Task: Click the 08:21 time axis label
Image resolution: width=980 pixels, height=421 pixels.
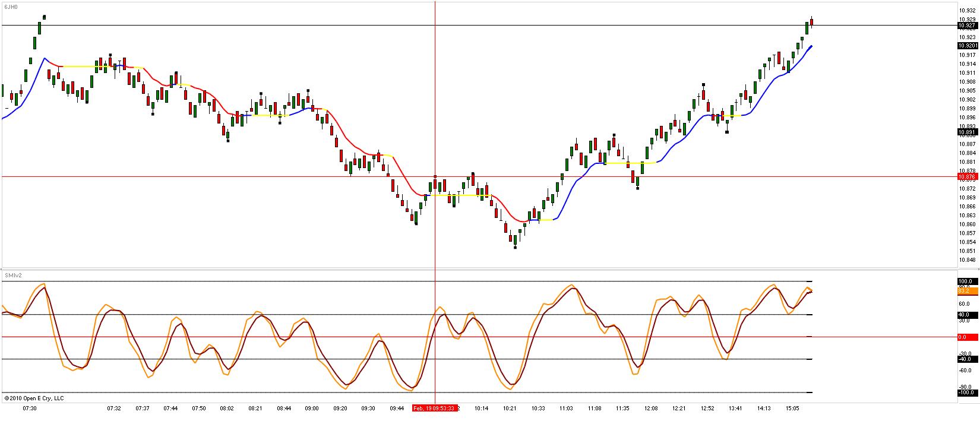Action: pyautogui.click(x=255, y=409)
